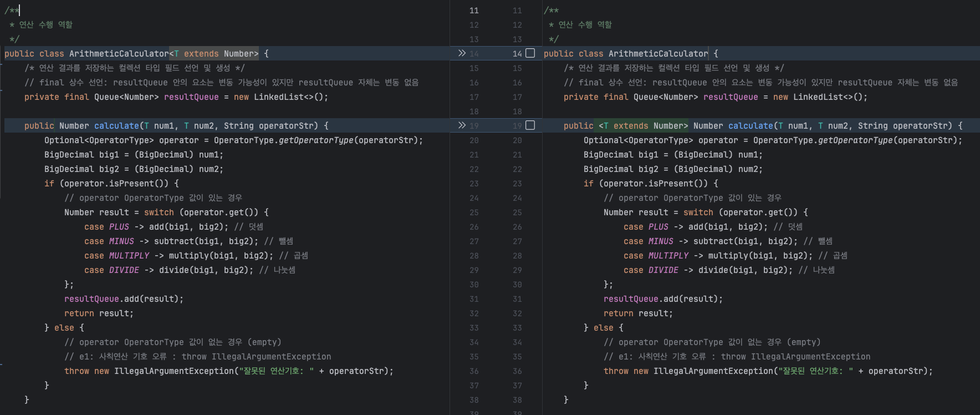The height and width of the screenshot is (415, 980).
Task: Apply the class declaration change arrow at line 14
Action: 462,53
